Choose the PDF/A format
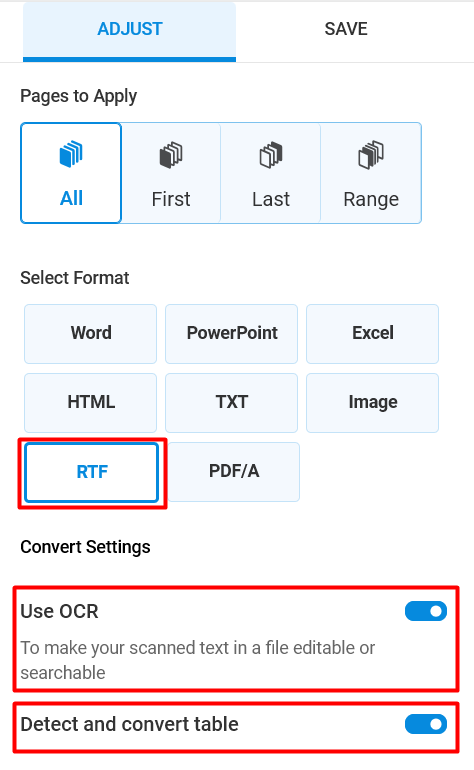474x770 pixels. pos(234,471)
